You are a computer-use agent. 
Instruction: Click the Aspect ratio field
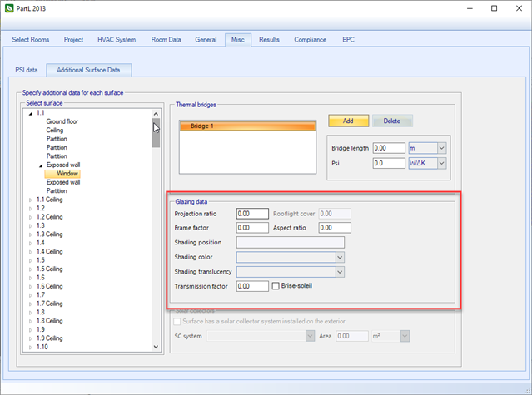[335, 228]
